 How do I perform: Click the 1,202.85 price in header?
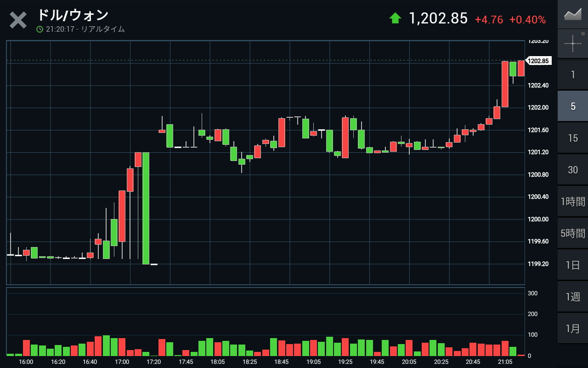pyautogui.click(x=438, y=19)
